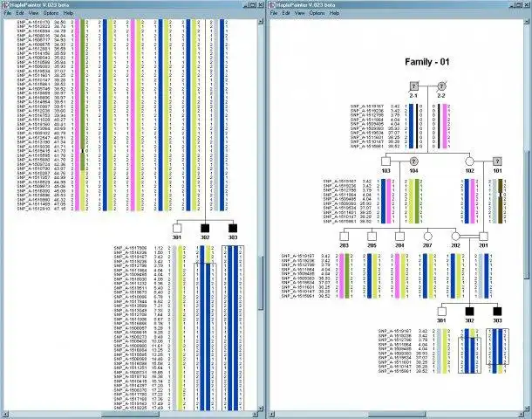Open the File menu in left window

pyautogui.click(x=8, y=13)
